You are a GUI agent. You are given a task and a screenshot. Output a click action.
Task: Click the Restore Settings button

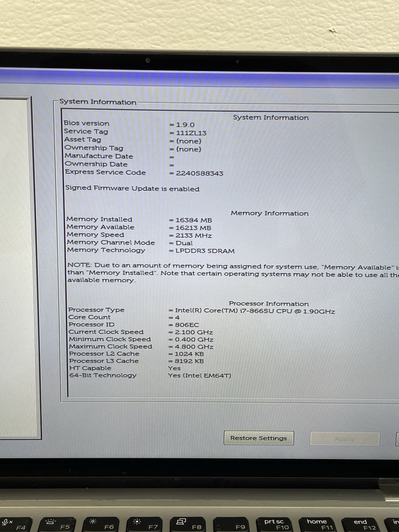(x=259, y=438)
